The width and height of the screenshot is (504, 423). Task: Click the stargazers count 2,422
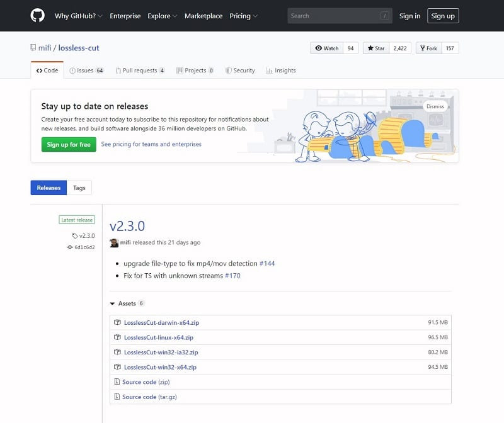point(400,48)
